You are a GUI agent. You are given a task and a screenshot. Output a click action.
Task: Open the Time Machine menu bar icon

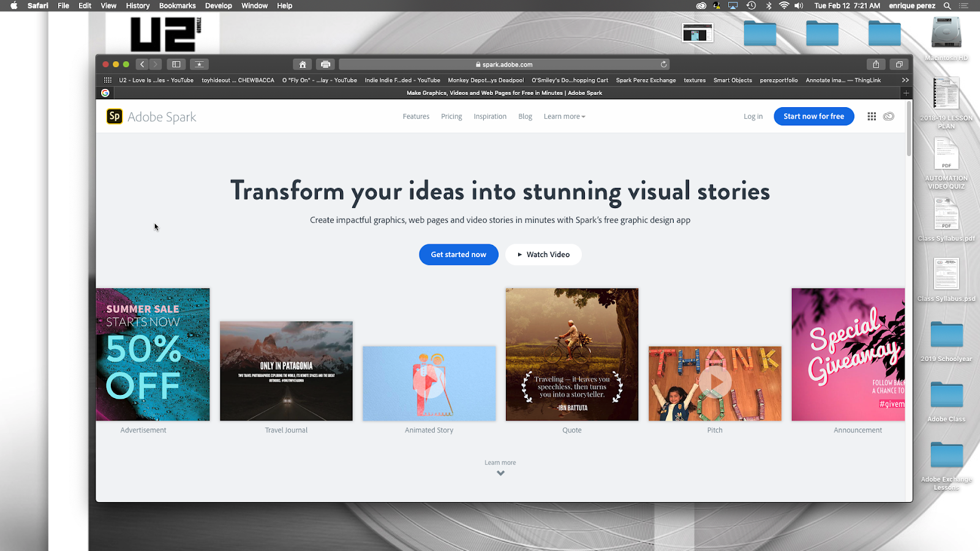[x=751, y=6]
